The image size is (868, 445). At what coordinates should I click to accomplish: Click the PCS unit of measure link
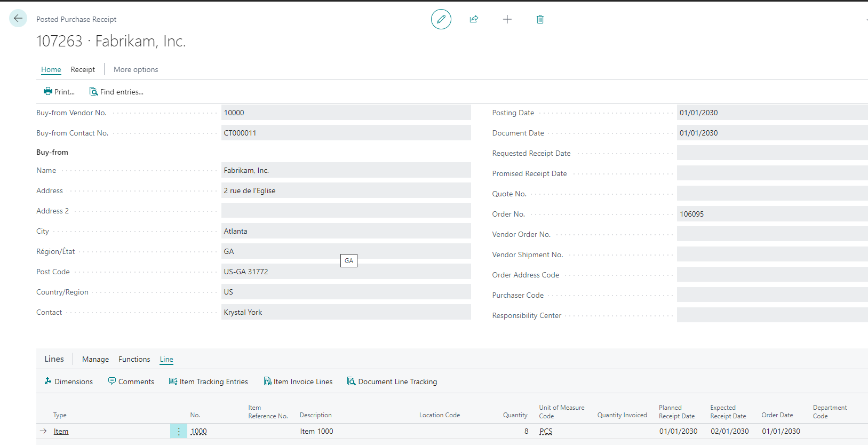pyautogui.click(x=546, y=431)
